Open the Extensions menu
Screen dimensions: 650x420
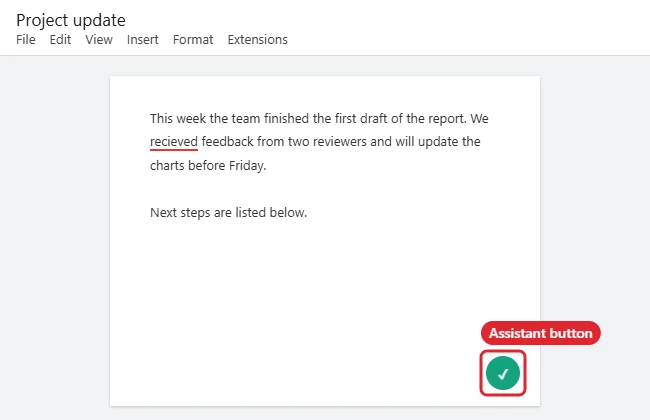257,40
